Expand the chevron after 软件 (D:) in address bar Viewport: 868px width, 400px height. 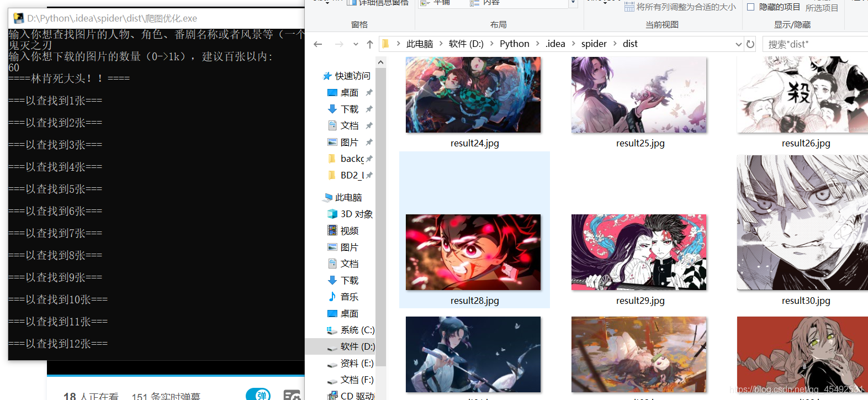[491, 44]
